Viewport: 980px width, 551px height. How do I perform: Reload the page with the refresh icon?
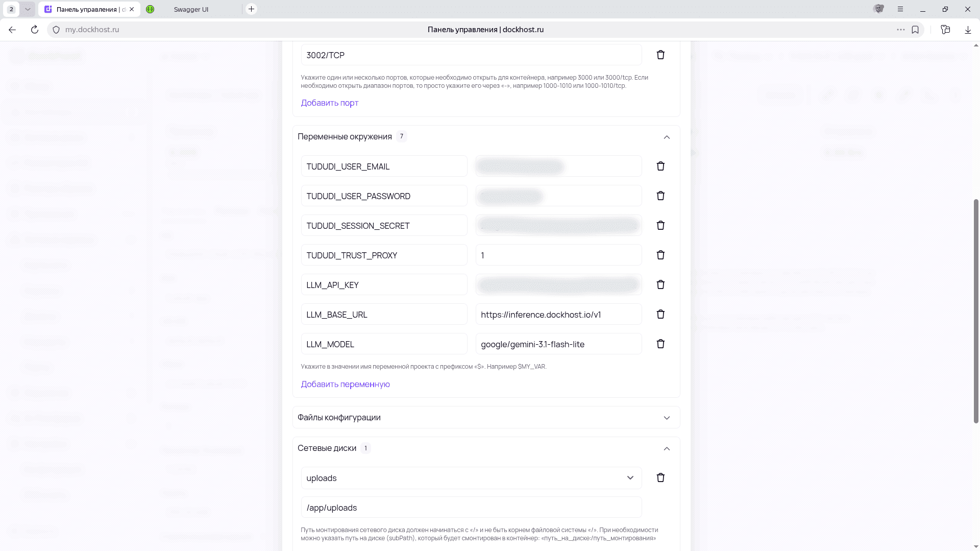tap(35, 30)
